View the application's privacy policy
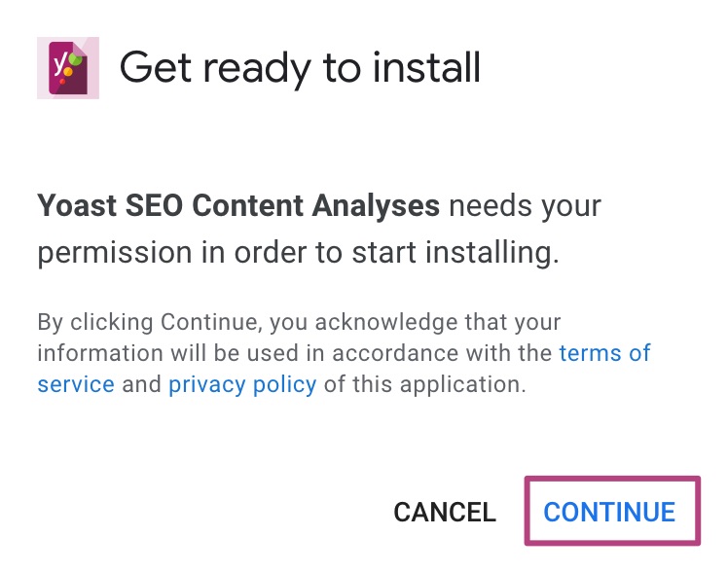Viewport: 728px width, 572px height. (242, 384)
